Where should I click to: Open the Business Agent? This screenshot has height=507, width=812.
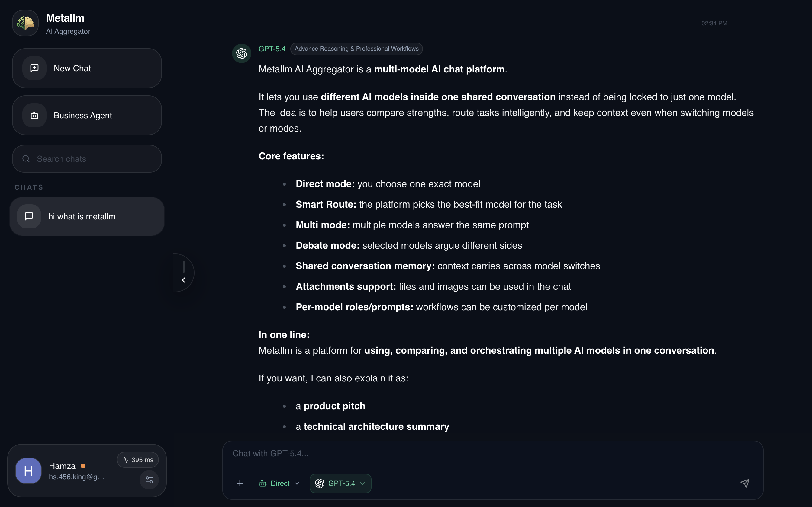click(87, 115)
